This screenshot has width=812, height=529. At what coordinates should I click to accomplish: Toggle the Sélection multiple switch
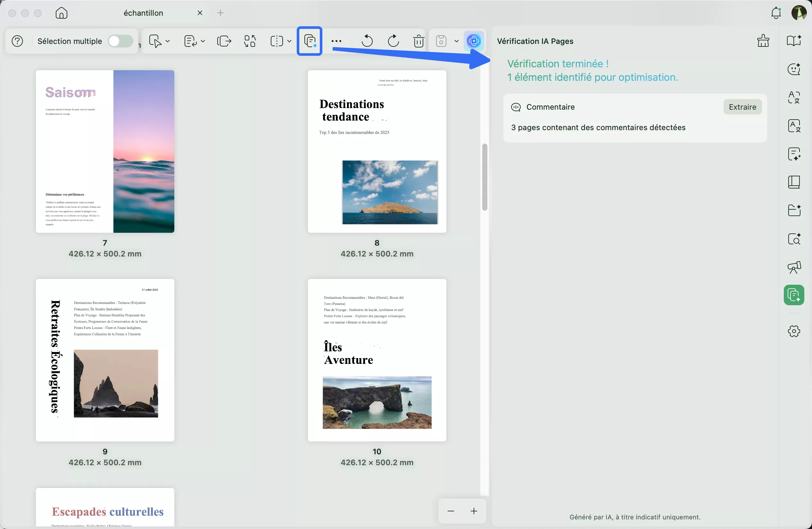120,41
